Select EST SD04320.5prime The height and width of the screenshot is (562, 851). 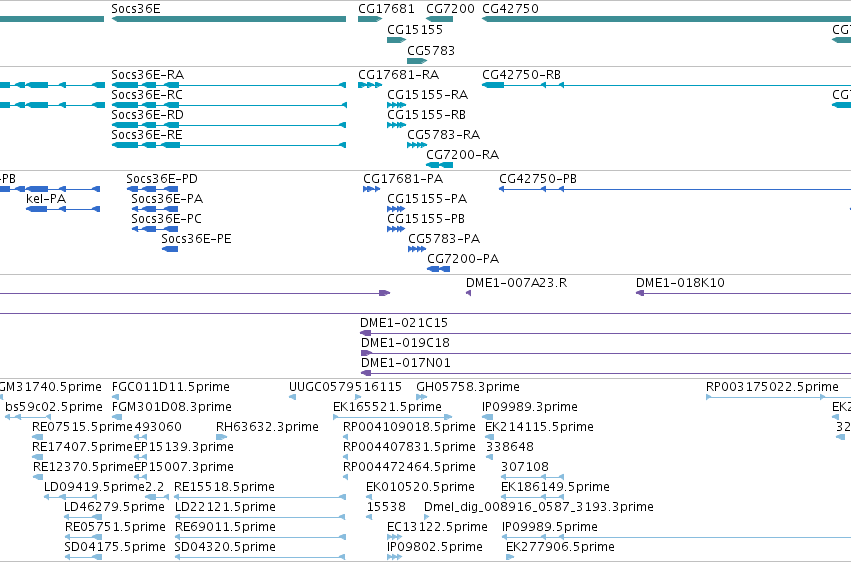(x=260, y=558)
